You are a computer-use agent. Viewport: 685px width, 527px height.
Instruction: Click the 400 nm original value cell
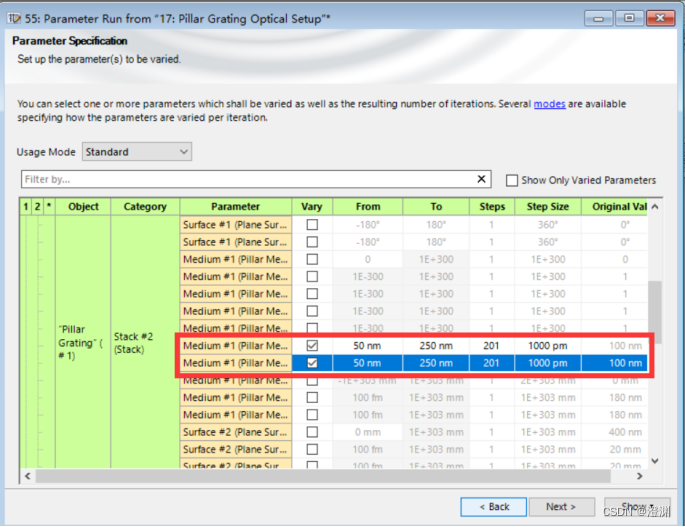pos(615,432)
